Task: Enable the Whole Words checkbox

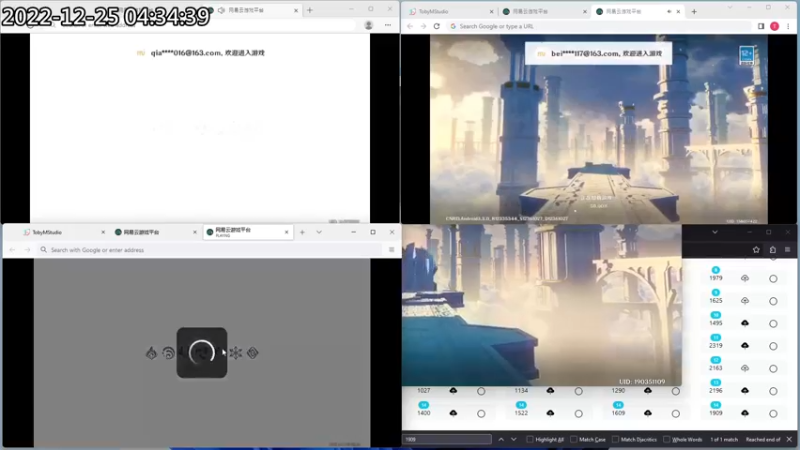Action: (x=666, y=439)
